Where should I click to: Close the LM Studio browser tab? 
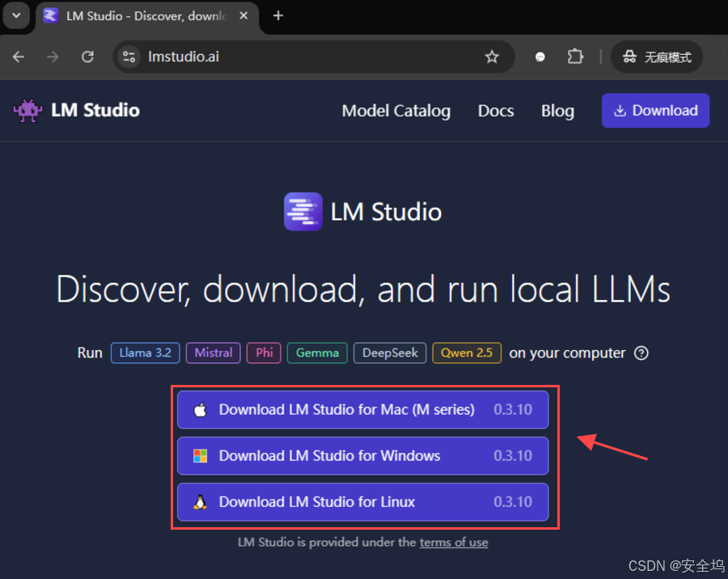[243, 16]
